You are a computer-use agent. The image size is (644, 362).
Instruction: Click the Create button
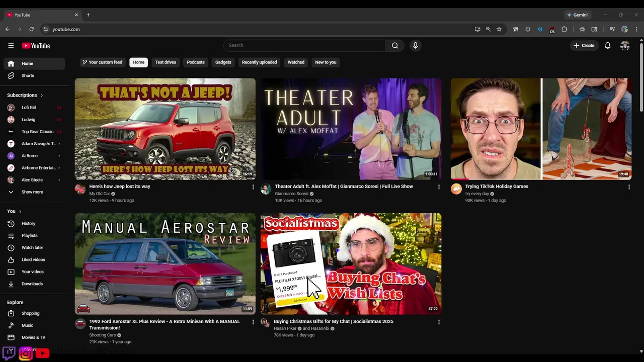tap(584, 46)
